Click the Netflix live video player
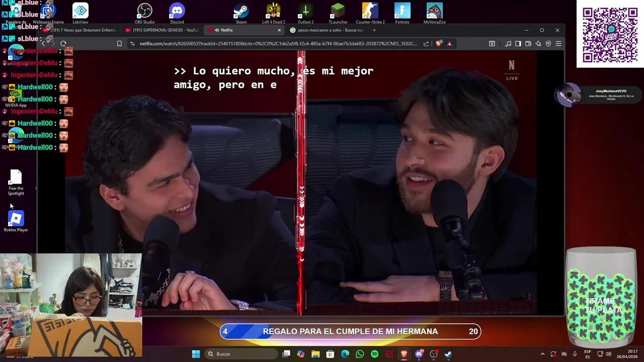Screen dimensions: 644x362 click(x=301, y=183)
